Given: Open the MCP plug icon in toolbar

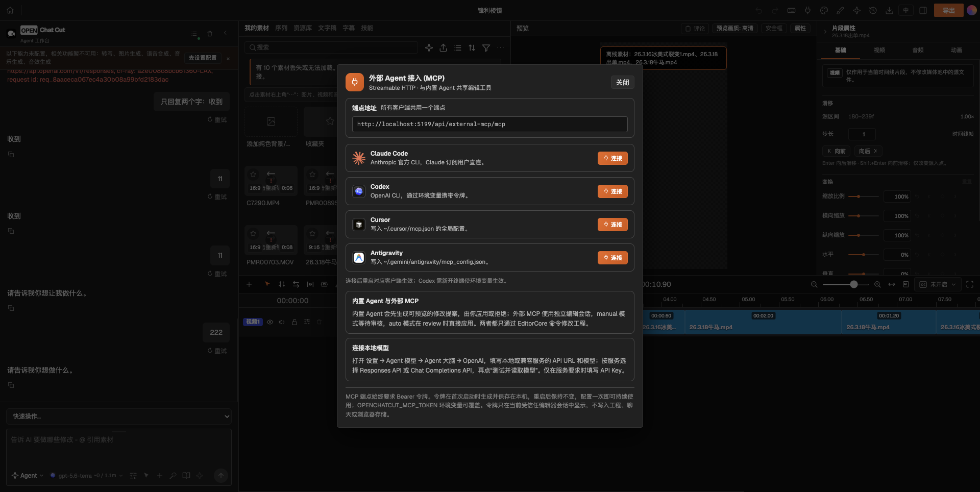Looking at the screenshot, I should click(x=807, y=11).
